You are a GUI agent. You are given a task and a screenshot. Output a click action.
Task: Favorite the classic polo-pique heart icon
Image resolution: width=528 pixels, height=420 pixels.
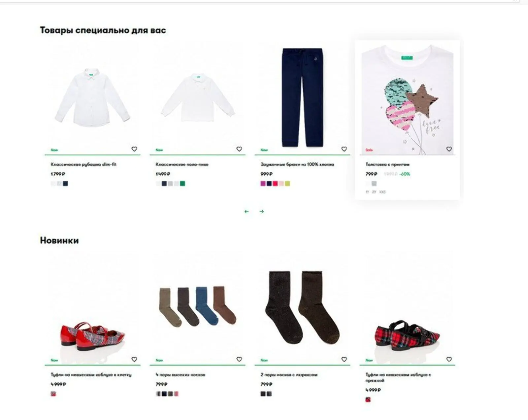[x=239, y=149]
